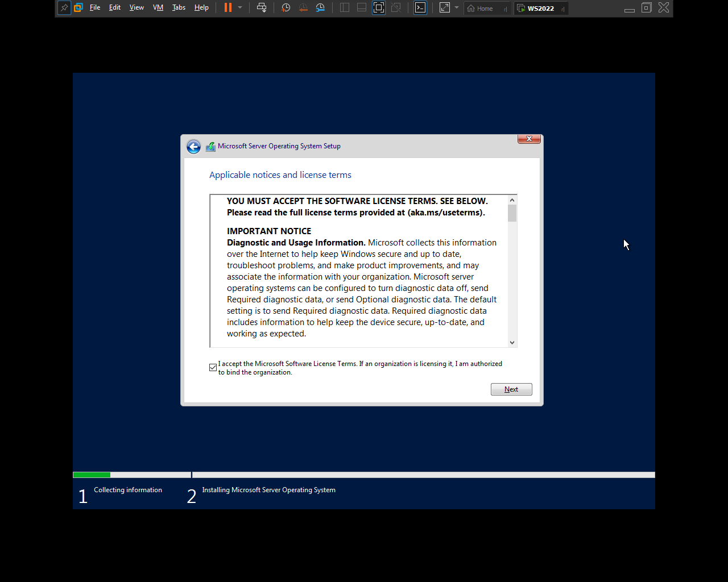Viewport: 728px width, 582px height.
Task: Toggle the console view icon
Action: (420, 8)
